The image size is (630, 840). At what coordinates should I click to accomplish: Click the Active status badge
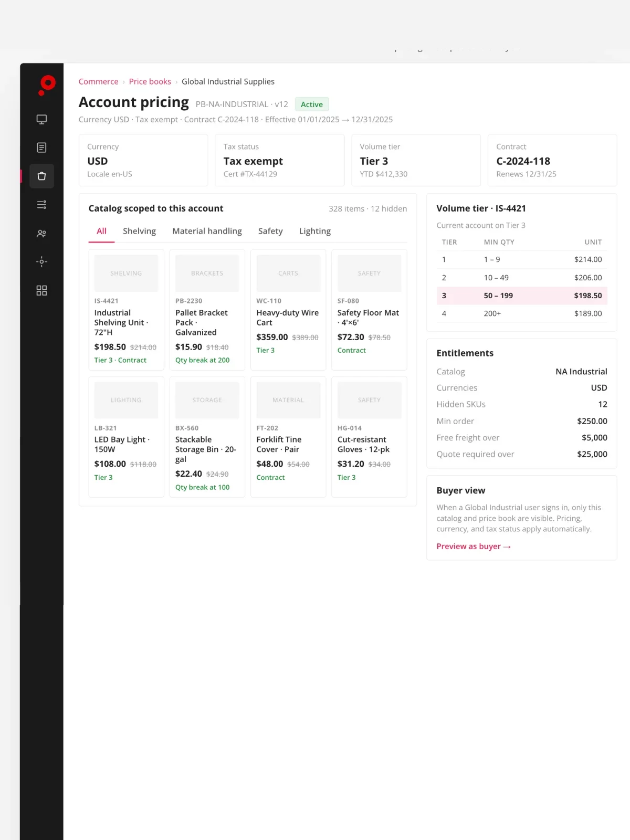pyautogui.click(x=312, y=104)
